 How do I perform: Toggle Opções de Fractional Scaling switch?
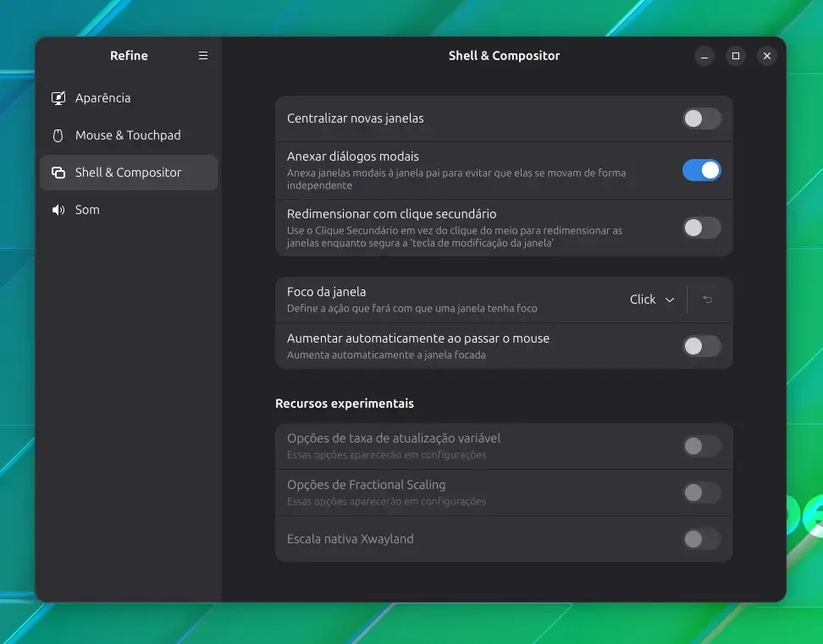click(x=702, y=493)
